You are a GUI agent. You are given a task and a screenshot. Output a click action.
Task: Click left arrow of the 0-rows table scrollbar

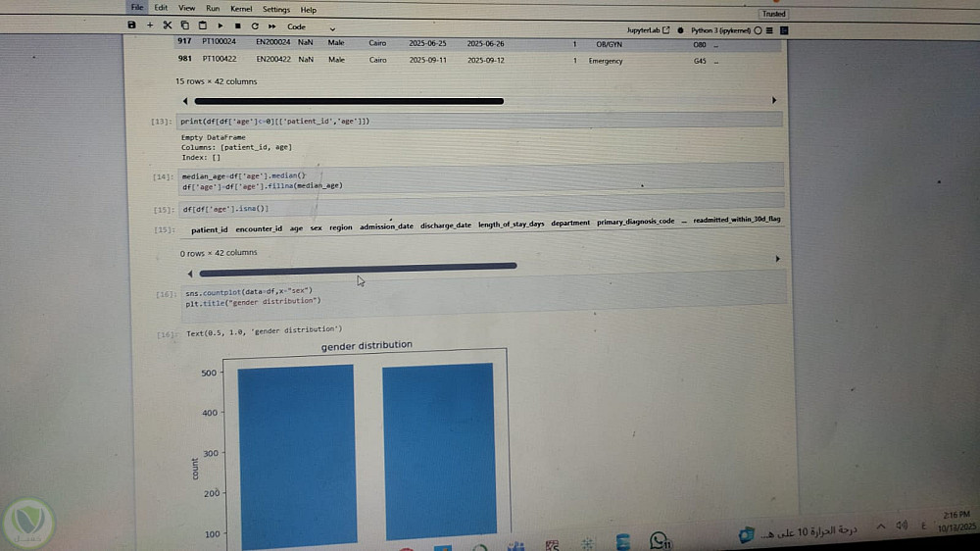[x=190, y=274]
